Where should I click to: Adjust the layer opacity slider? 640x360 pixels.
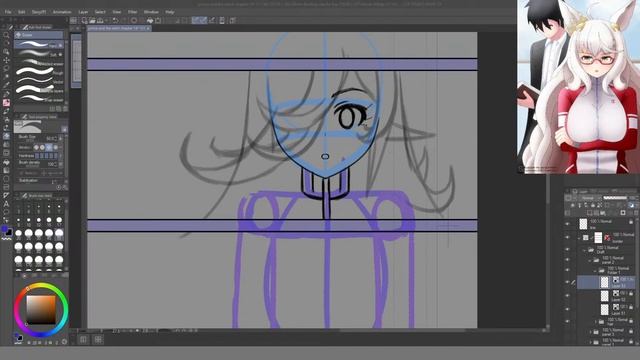pos(615,198)
